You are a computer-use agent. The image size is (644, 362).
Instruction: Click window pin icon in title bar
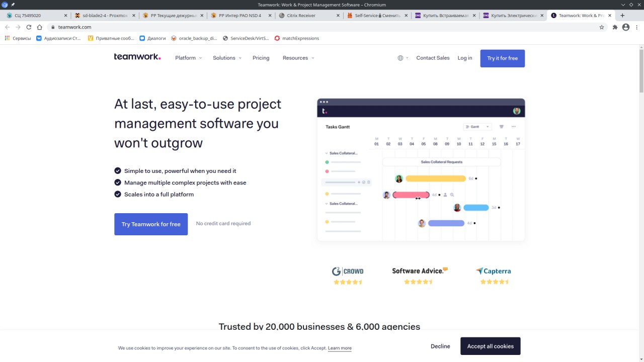[13, 5]
